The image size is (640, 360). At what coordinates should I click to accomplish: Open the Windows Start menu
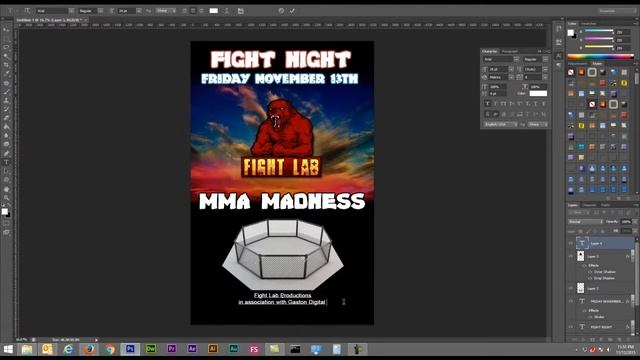[x=8, y=349]
